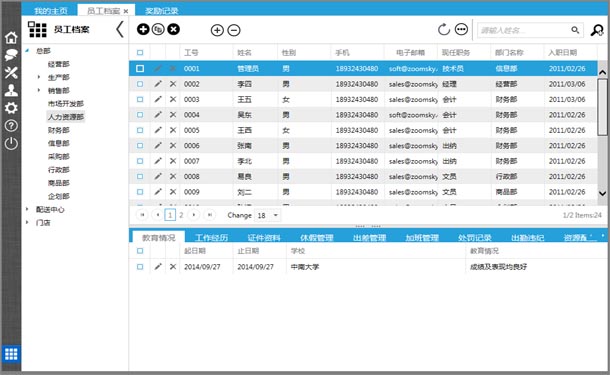
Task: Delete employee 0003 with X icon
Action: coord(173,99)
